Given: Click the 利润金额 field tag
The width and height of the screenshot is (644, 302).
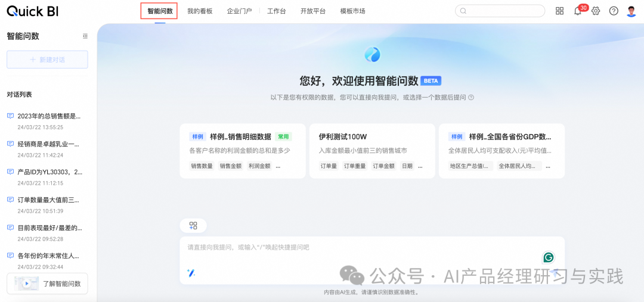Looking at the screenshot, I should pyautogui.click(x=259, y=166).
